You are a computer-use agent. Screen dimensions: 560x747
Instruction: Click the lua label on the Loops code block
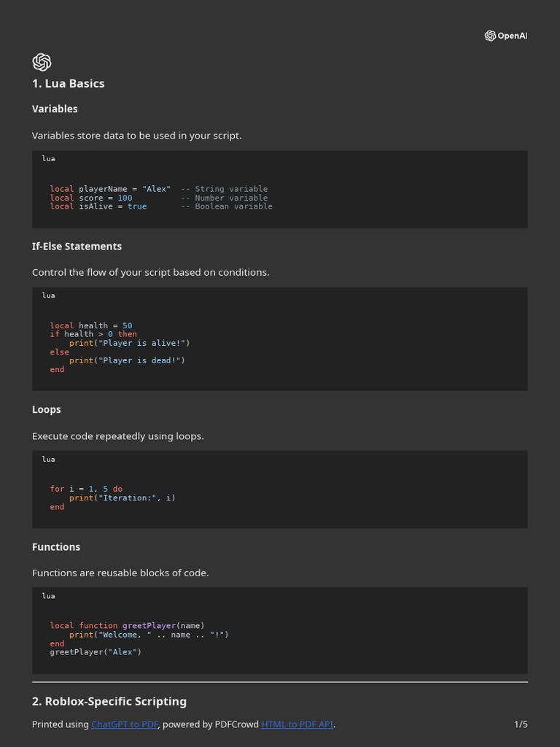pyautogui.click(x=48, y=459)
